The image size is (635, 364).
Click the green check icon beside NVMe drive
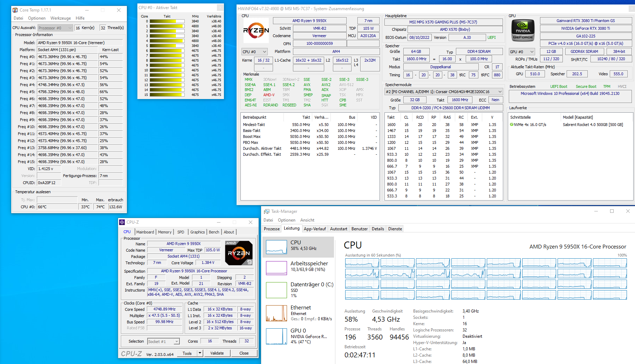tap(512, 125)
